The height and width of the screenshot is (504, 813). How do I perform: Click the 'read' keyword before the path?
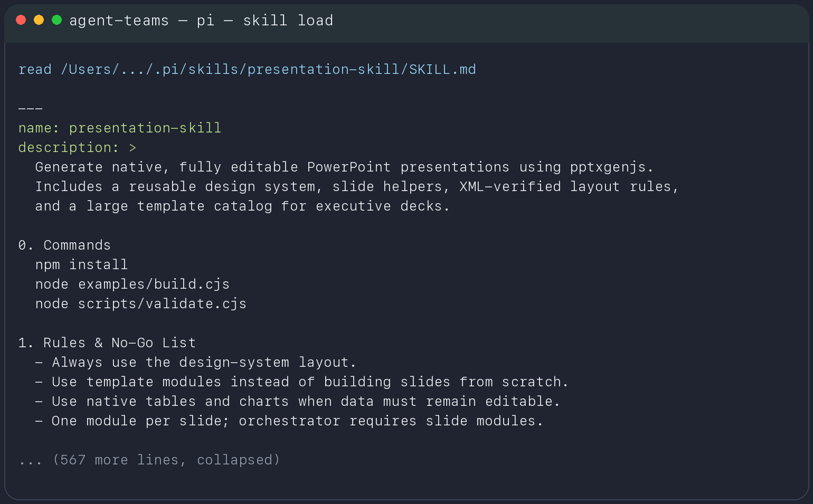tap(35, 69)
